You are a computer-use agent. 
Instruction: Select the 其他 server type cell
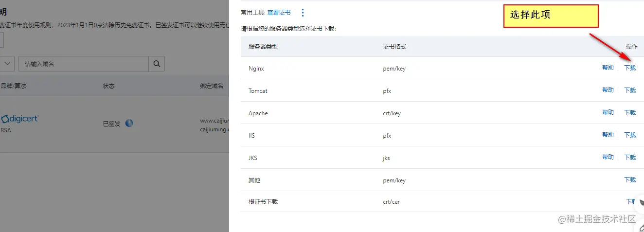click(x=254, y=180)
